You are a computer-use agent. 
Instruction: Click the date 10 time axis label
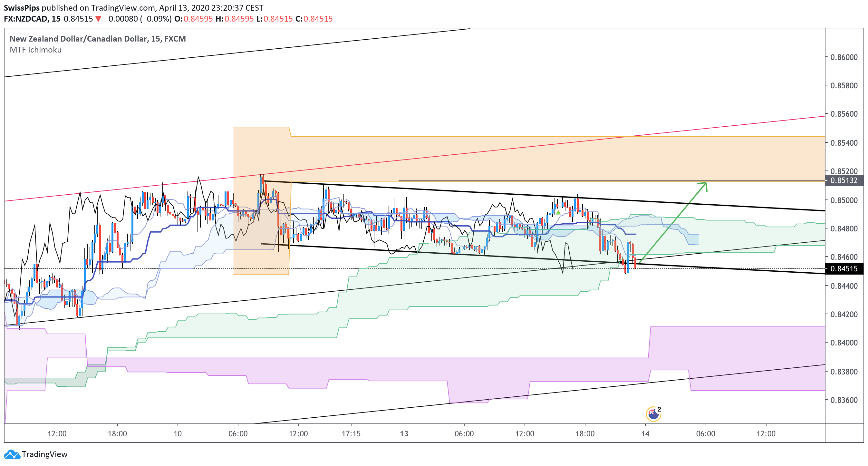click(x=178, y=434)
